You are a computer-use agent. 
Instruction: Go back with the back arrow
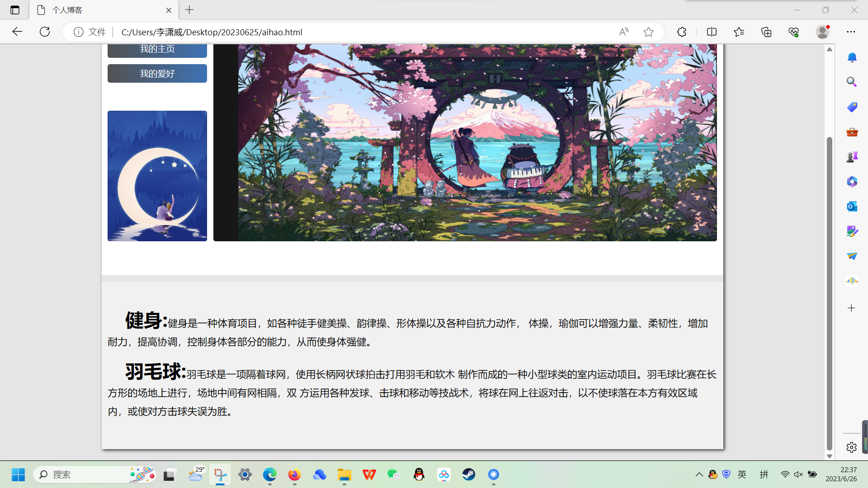pyautogui.click(x=17, y=32)
